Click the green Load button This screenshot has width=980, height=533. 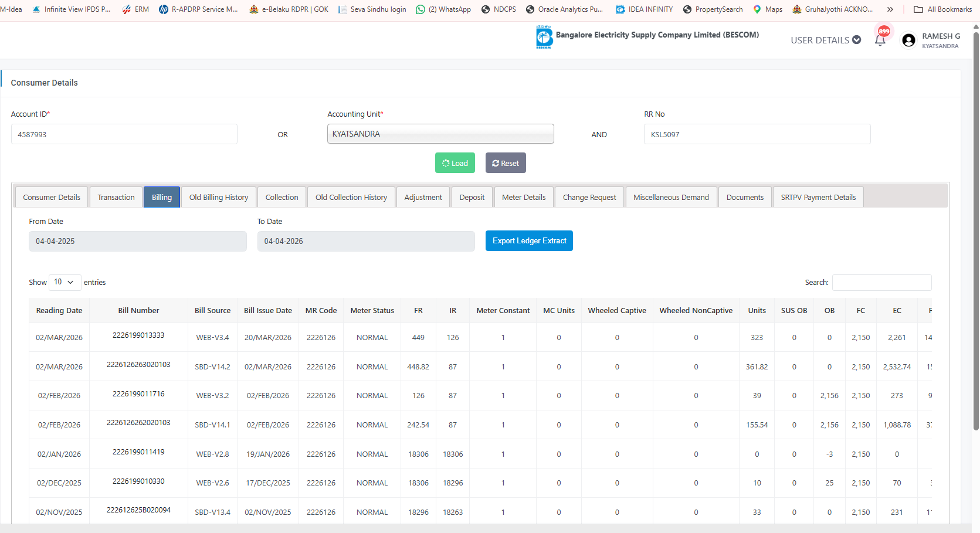pyautogui.click(x=455, y=163)
